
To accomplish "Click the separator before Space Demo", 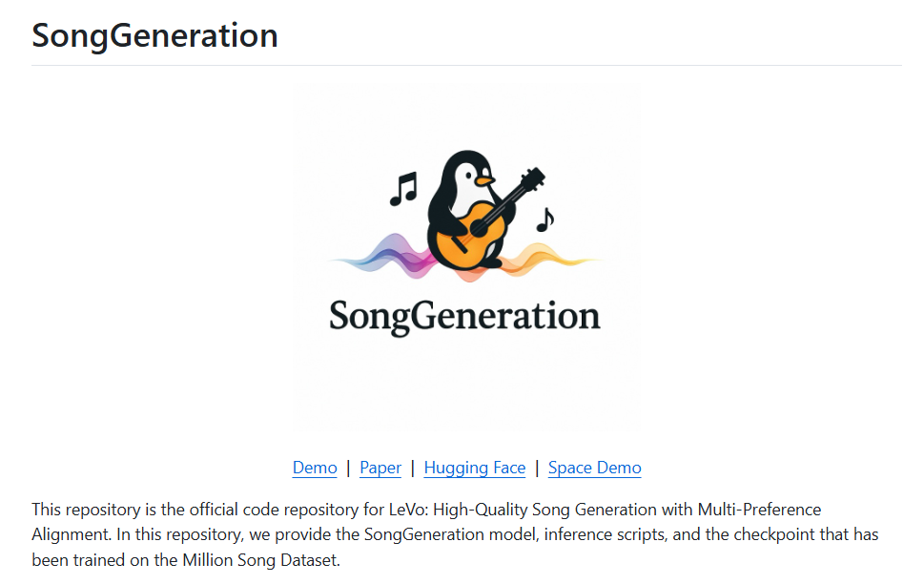I will click(536, 468).
